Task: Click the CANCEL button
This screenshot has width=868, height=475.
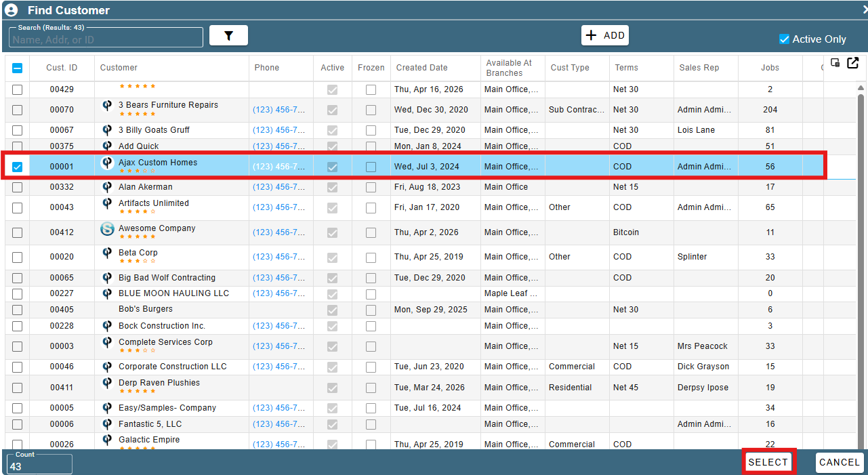Action: 840,462
